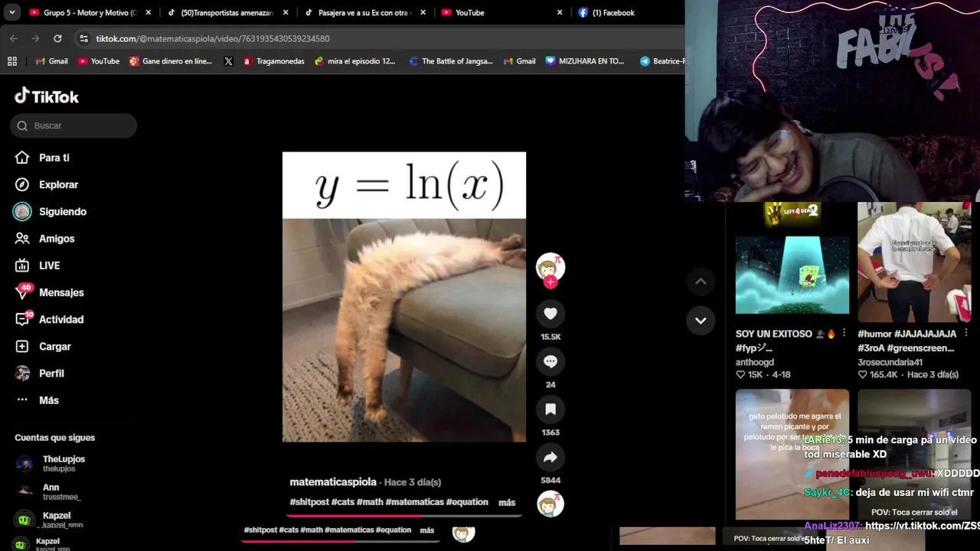The image size is (980, 551).
Task: Open options menu for #humor video
Action: (966, 334)
